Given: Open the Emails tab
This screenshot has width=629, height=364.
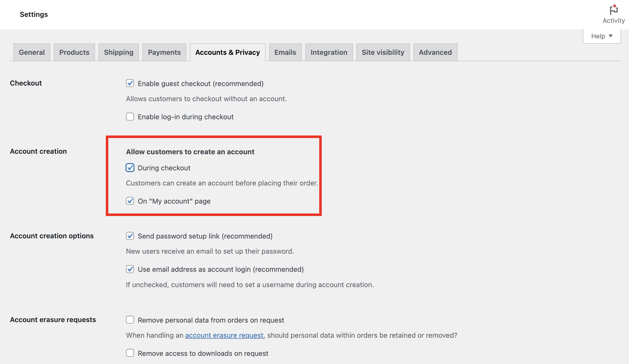Looking at the screenshot, I should (x=285, y=52).
